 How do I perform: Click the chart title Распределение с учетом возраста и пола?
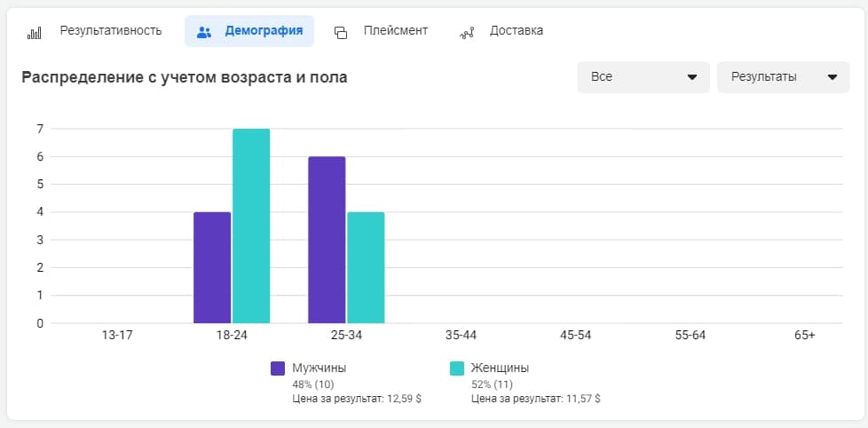click(185, 77)
